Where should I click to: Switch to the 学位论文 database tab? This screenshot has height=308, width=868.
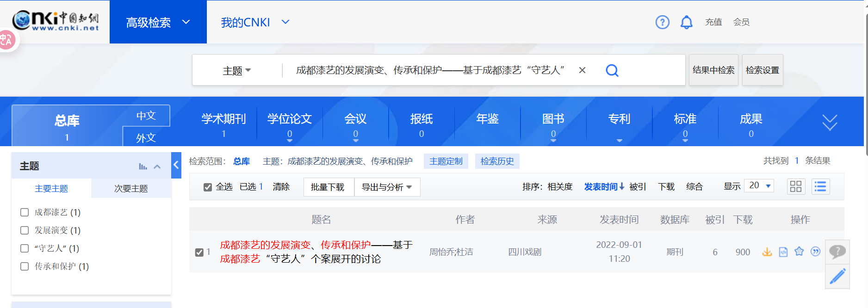[x=289, y=124]
